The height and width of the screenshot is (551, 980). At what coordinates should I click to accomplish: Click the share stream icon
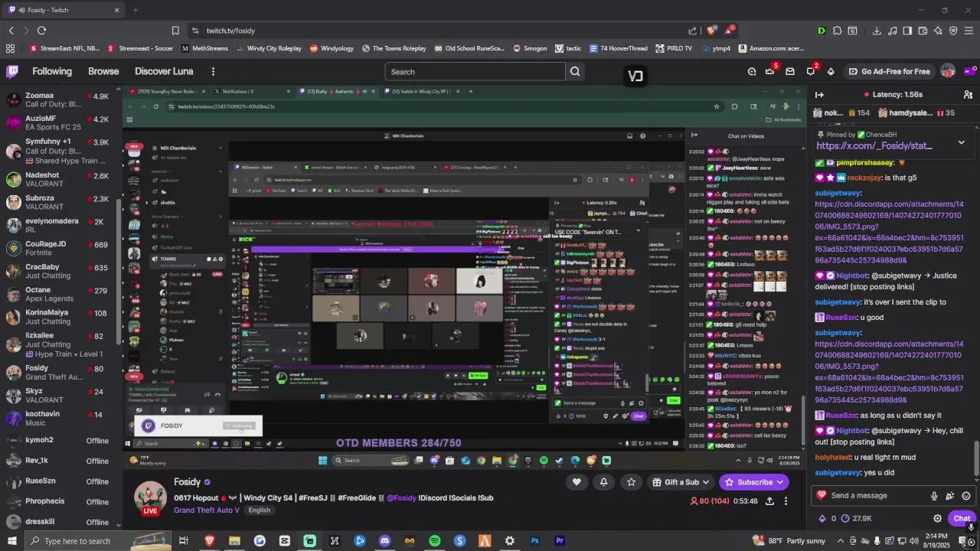[769, 501]
